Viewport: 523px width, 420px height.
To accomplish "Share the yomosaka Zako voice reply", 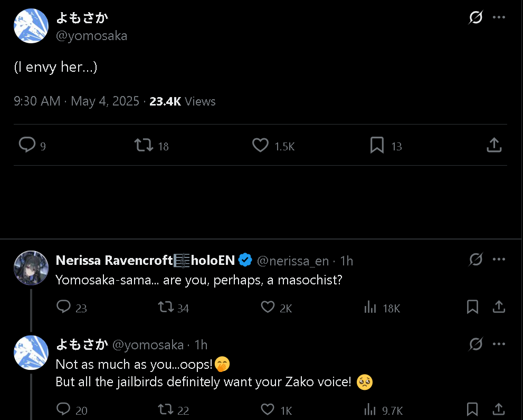I will 498,409.
